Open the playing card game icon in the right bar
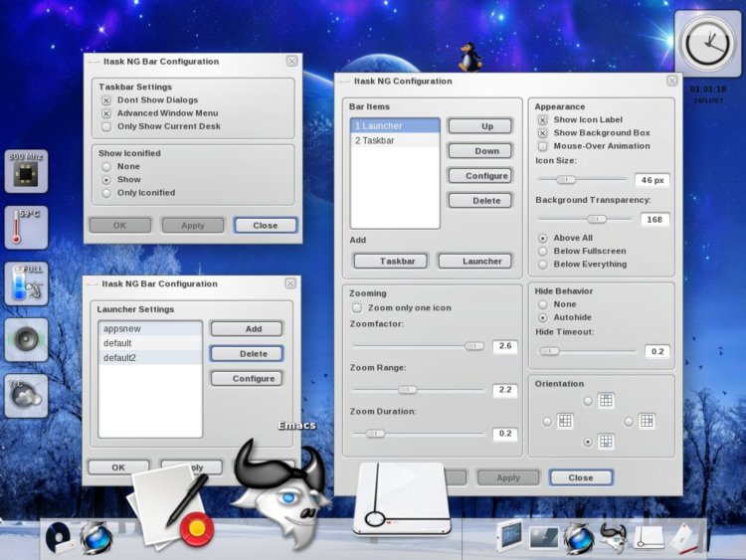The width and height of the screenshot is (746, 560). [x=684, y=538]
